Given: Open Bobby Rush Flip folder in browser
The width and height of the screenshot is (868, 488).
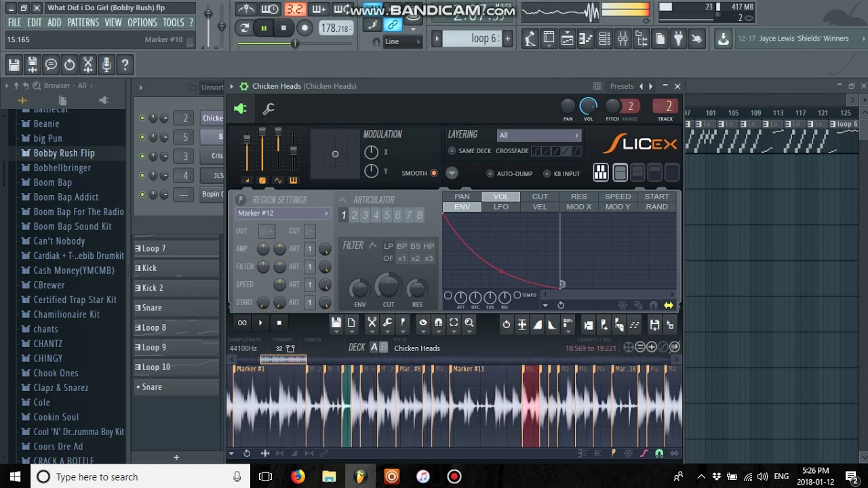Looking at the screenshot, I should click(64, 153).
